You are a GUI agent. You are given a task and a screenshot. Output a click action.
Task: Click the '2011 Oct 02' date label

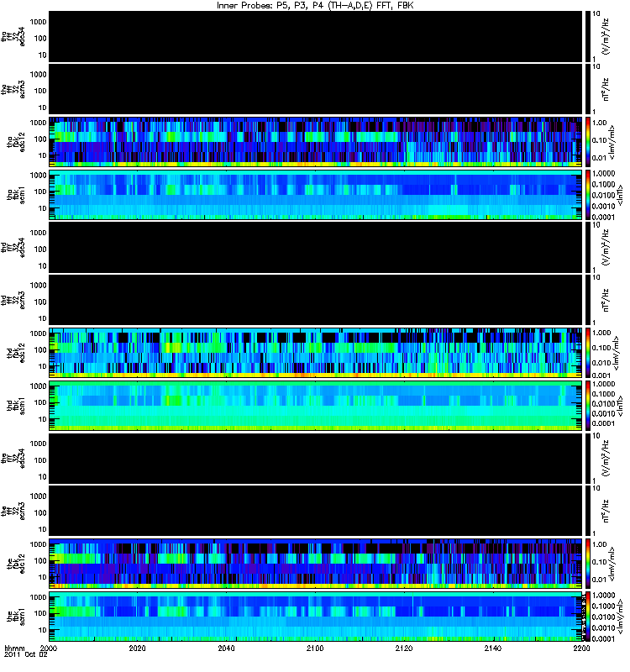click(26, 654)
